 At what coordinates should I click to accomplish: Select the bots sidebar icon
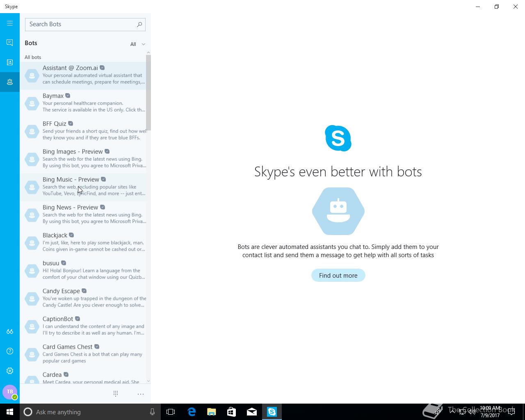10,82
